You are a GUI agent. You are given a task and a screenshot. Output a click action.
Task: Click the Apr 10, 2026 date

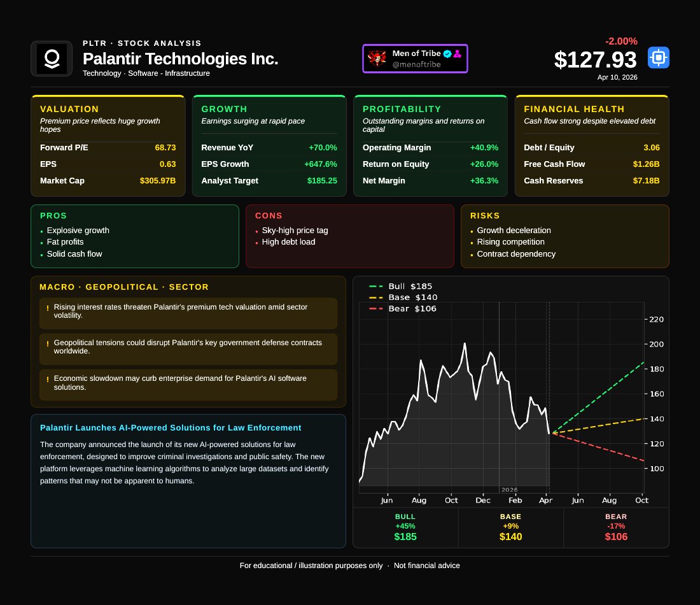[x=617, y=77]
